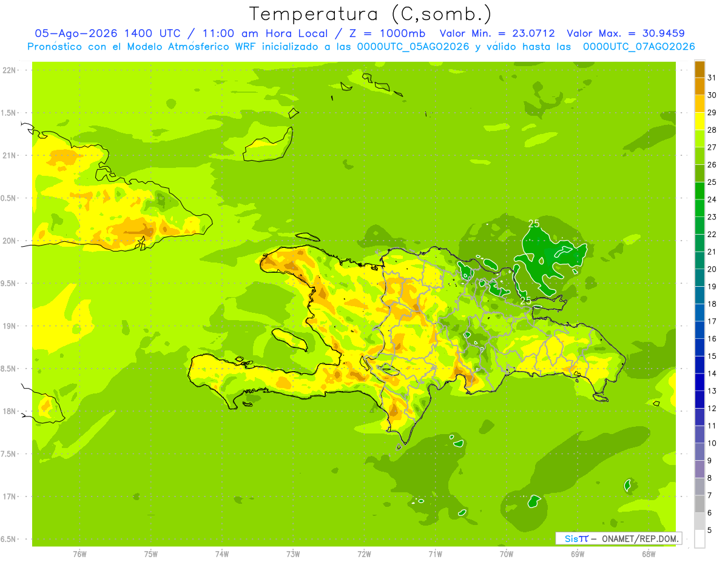Click the 21N latitude axis label
The width and height of the screenshot is (728, 562).
[9, 155]
